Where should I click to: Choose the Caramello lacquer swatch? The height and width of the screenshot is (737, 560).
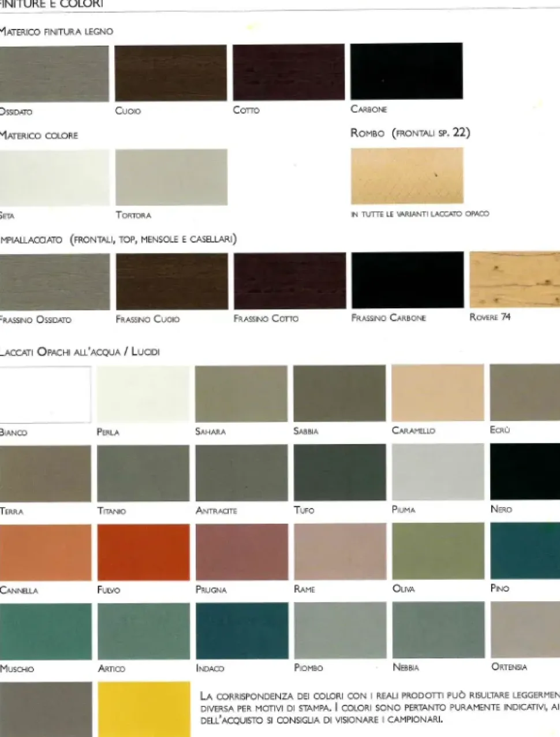438,393
